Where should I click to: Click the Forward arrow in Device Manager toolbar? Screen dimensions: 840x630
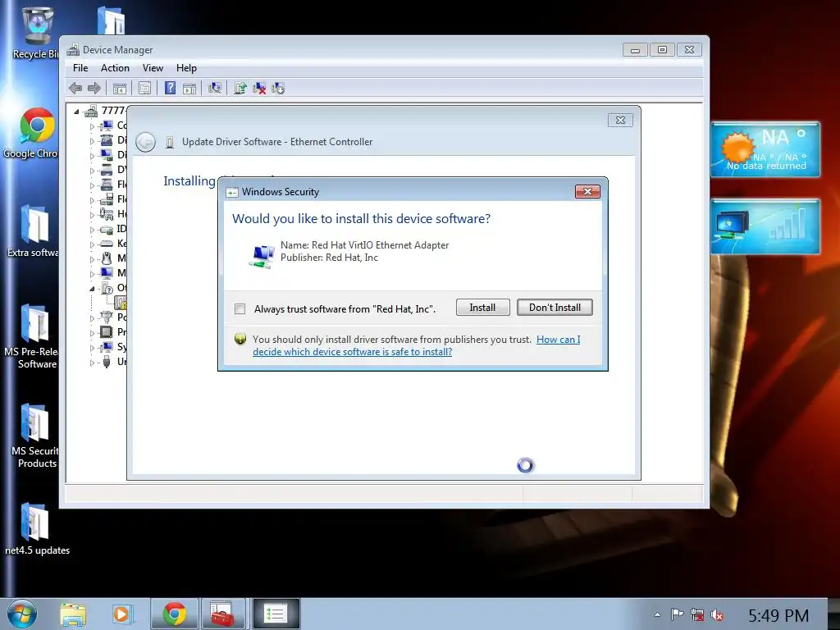coord(94,89)
